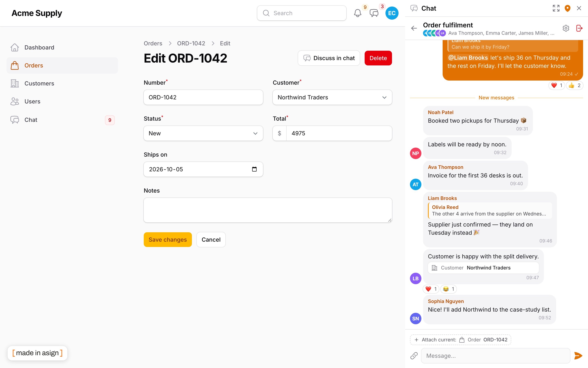This screenshot has width=588, height=368.
Task: Click the Cancel button
Action: click(211, 239)
